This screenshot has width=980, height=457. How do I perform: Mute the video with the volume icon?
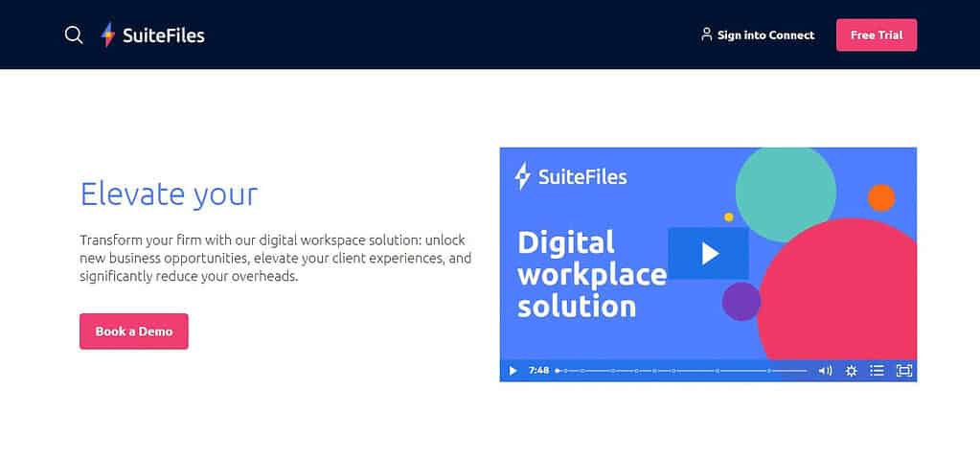point(825,371)
